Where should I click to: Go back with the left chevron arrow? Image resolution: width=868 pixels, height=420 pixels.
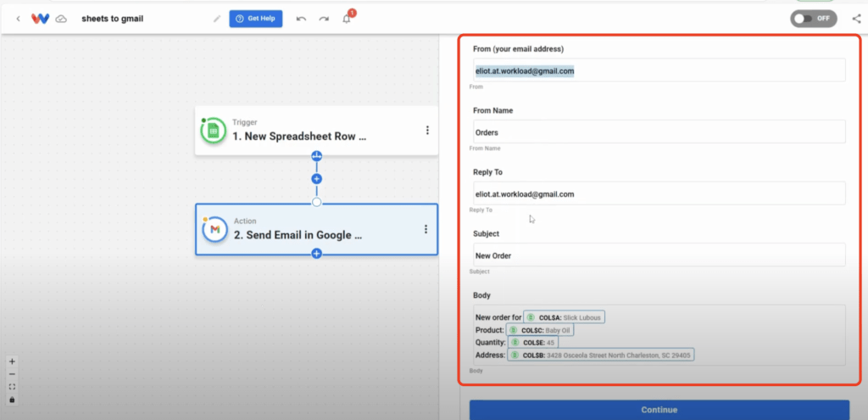point(18,19)
